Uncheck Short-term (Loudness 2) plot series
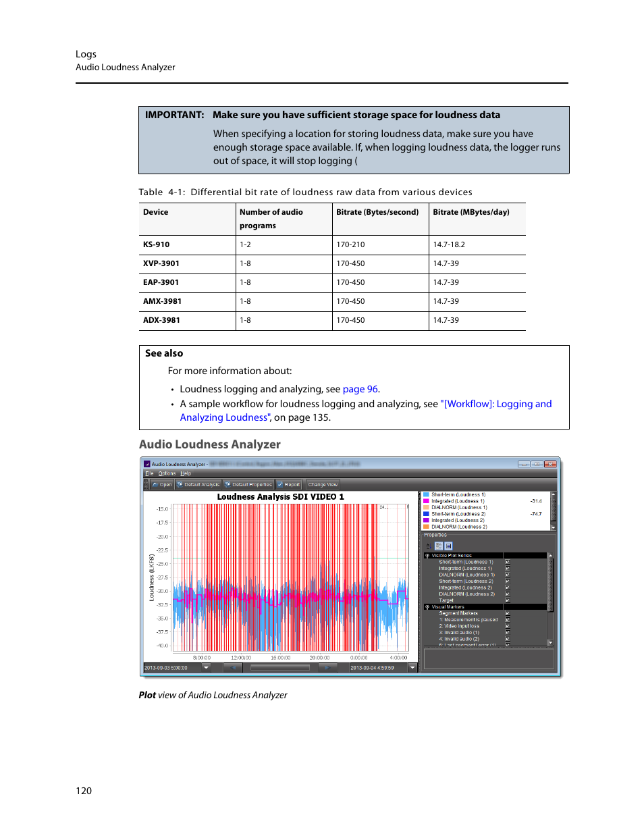The width and height of the screenshot is (644, 834). point(508,581)
